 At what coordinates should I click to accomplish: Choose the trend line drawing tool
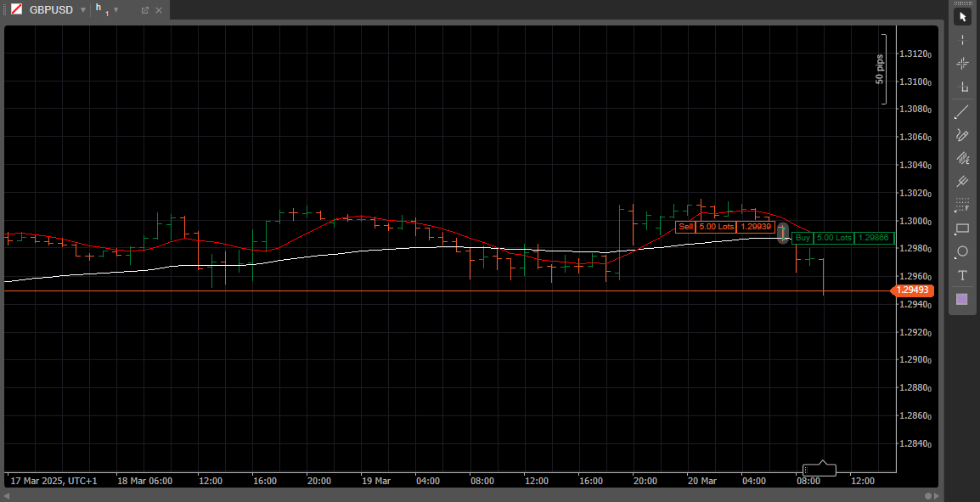pos(962,112)
